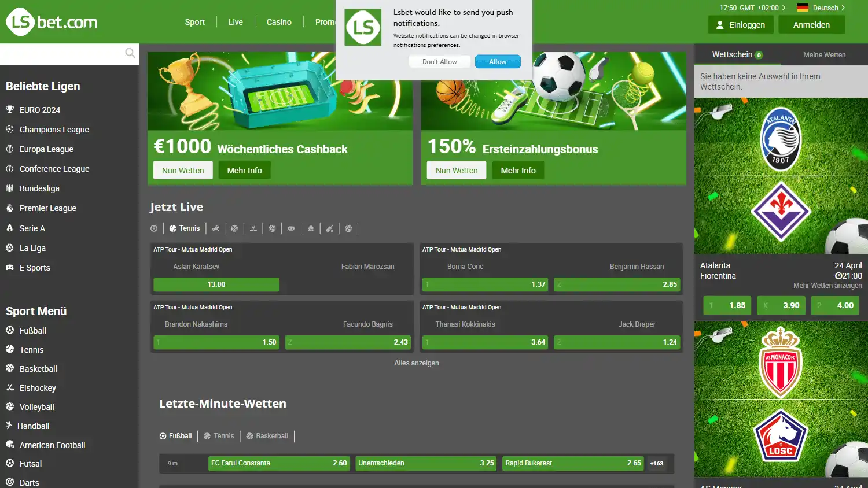Select Tennis tab in Letzte-Minute-Wetten
This screenshot has width=868, height=488.
[x=219, y=436]
